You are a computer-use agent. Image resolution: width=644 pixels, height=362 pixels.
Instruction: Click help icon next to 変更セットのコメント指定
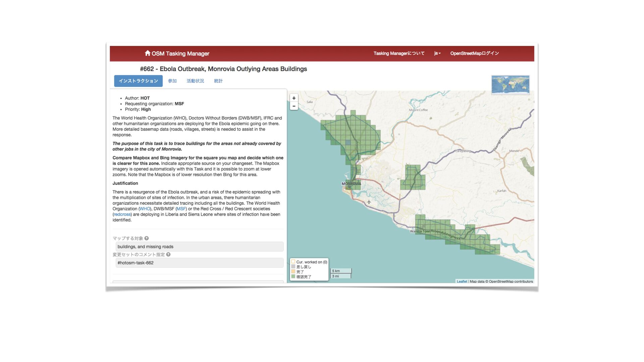click(x=168, y=254)
